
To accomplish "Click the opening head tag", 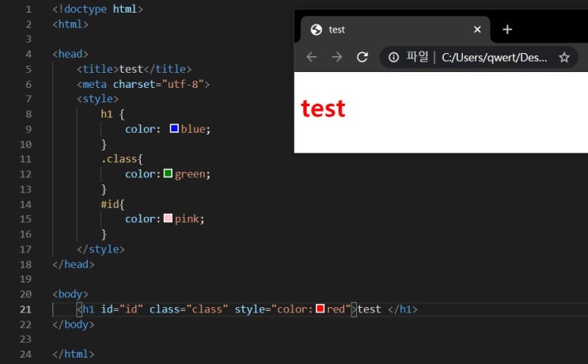I will [x=70, y=54].
